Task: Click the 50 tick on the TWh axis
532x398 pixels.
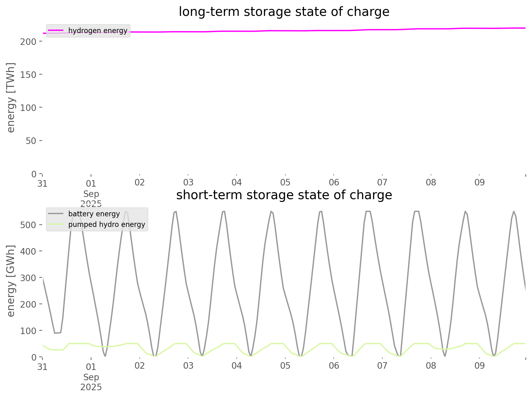Action: pyautogui.click(x=31, y=141)
